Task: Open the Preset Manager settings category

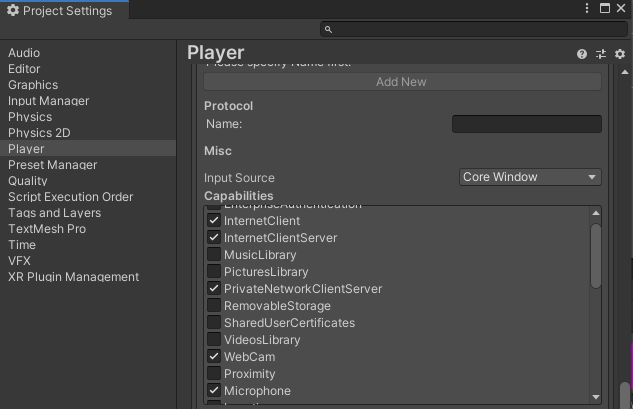Action: pyautogui.click(x=88, y=165)
